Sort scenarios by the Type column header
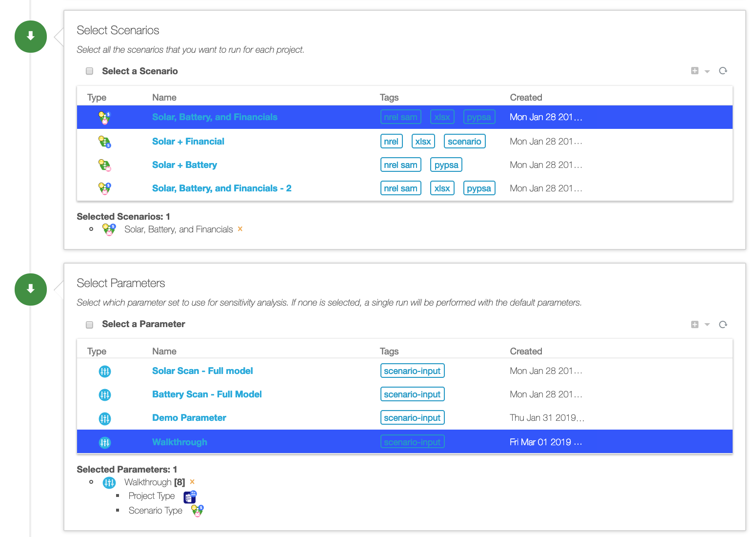 pos(97,98)
